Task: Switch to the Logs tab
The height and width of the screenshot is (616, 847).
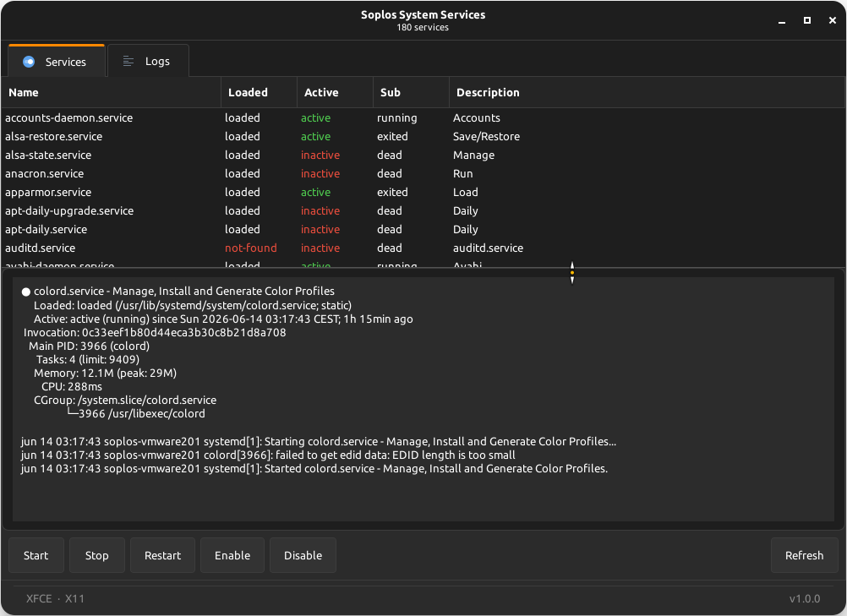Action: (148, 61)
